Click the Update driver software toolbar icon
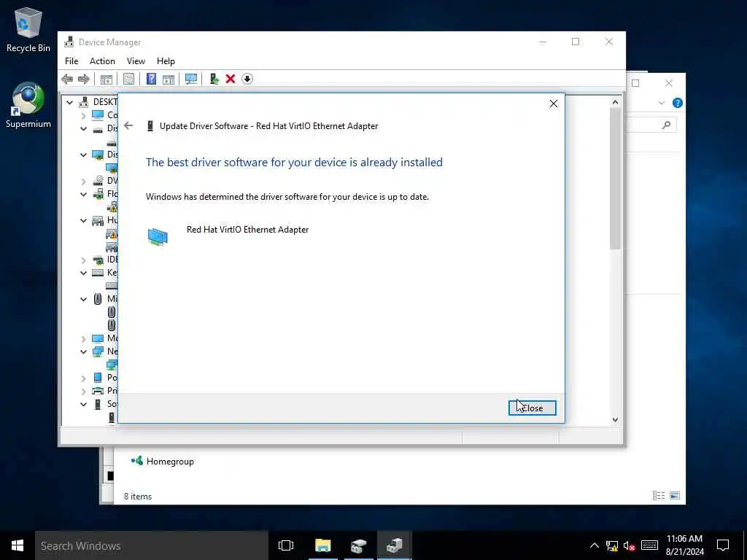Image resolution: width=747 pixels, height=560 pixels. click(214, 79)
